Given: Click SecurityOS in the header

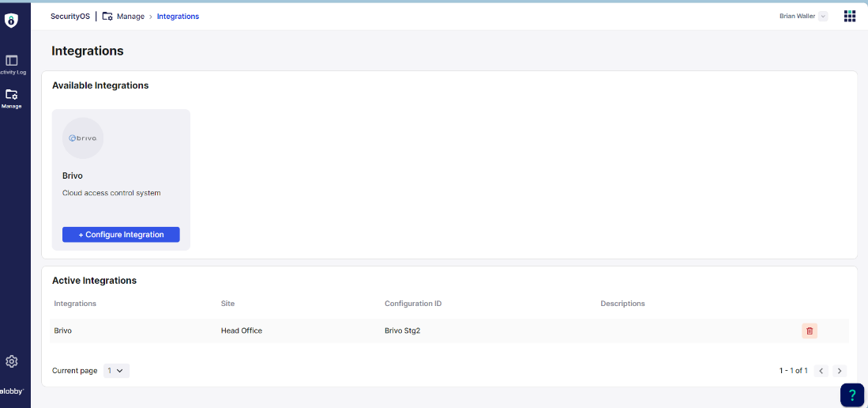Looking at the screenshot, I should pyautogui.click(x=70, y=16).
